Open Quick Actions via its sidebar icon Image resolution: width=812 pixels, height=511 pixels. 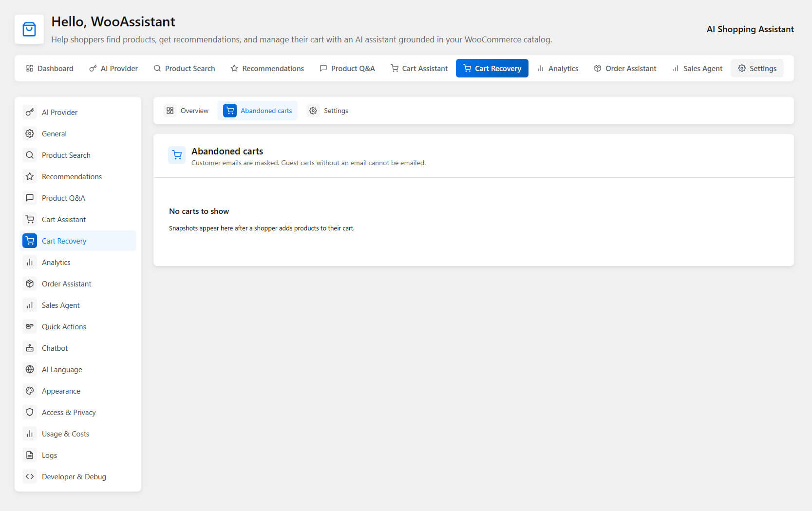(x=30, y=326)
